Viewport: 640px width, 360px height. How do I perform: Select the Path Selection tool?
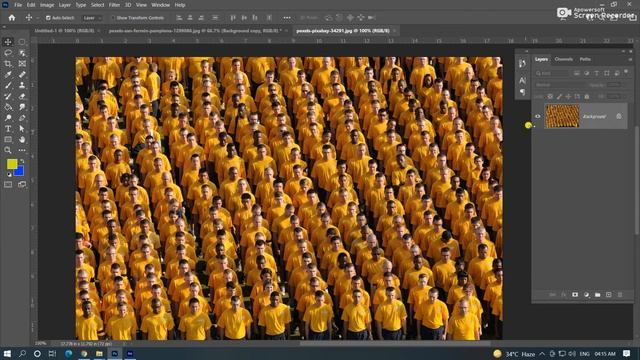22,129
